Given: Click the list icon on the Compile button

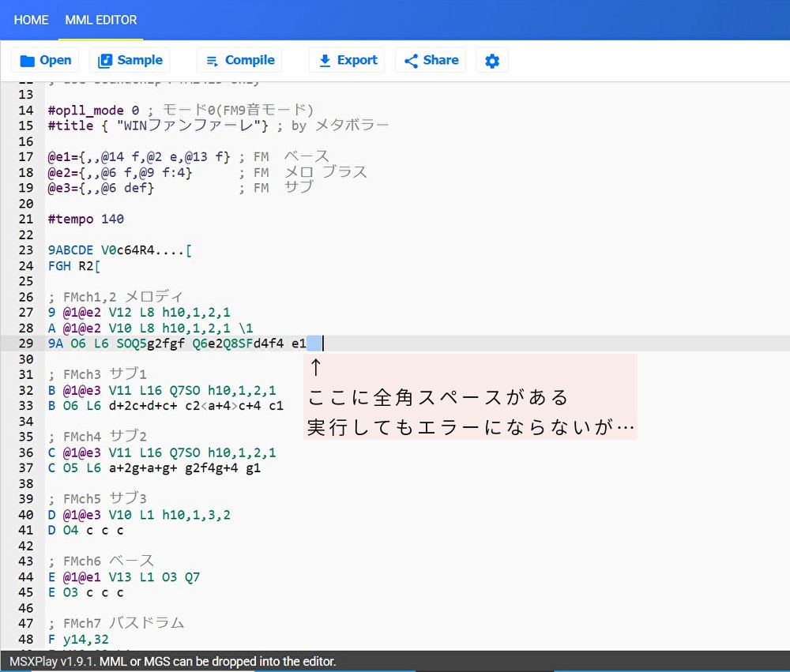Looking at the screenshot, I should [x=212, y=61].
